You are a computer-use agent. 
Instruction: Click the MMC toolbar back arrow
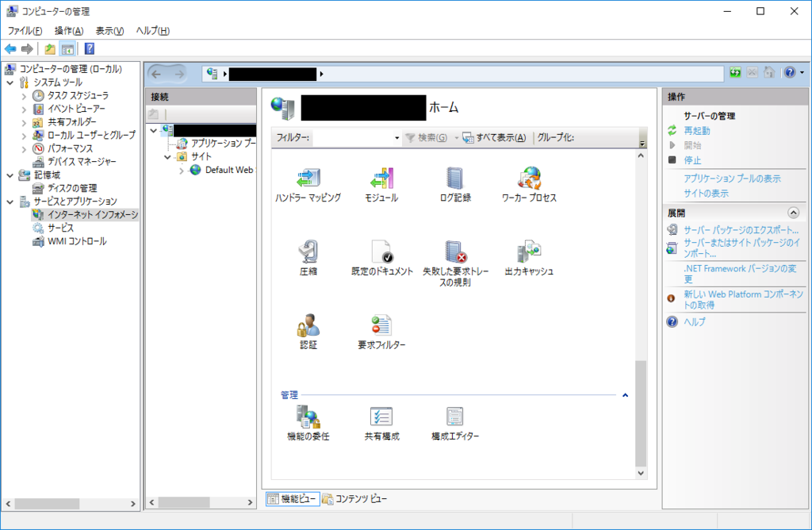click(10, 48)
